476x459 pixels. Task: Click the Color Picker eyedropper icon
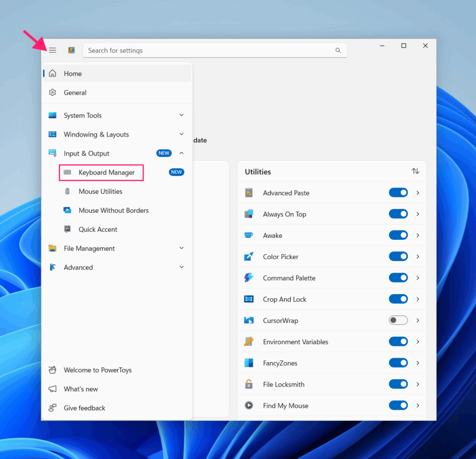coord(249,256)
